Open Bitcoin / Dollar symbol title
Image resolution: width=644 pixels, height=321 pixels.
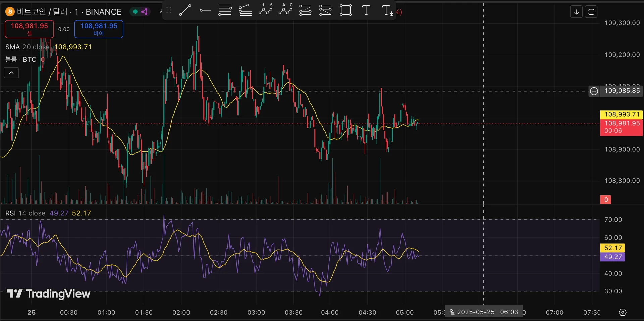click(x=69, y=12)
